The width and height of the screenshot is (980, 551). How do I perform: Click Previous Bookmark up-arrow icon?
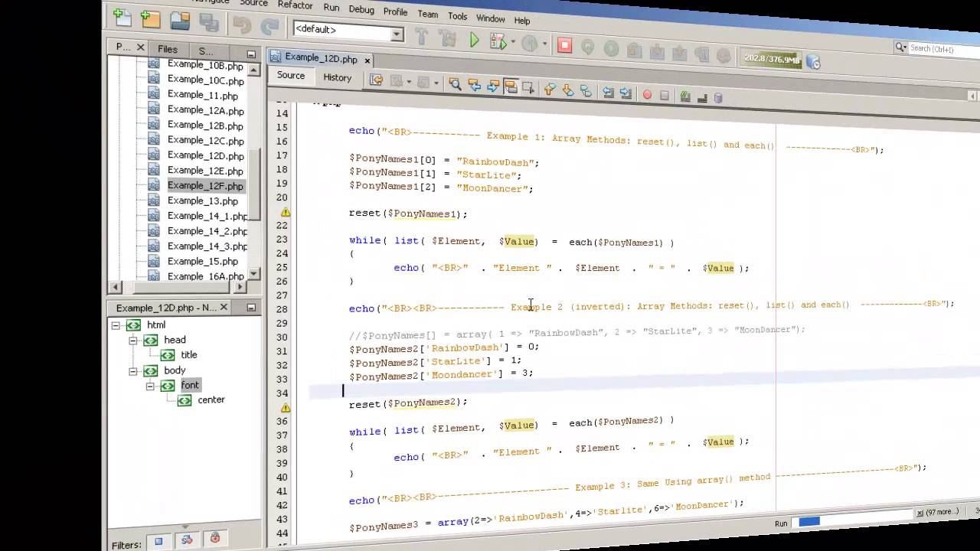click(x=550, y=90)
